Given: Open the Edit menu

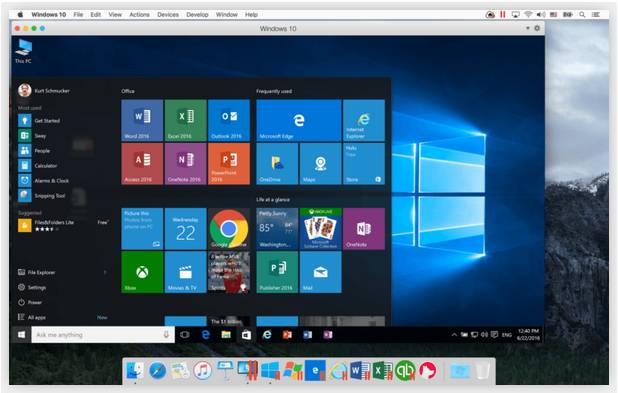Looking at the screenshot, I should pos(96,15).
